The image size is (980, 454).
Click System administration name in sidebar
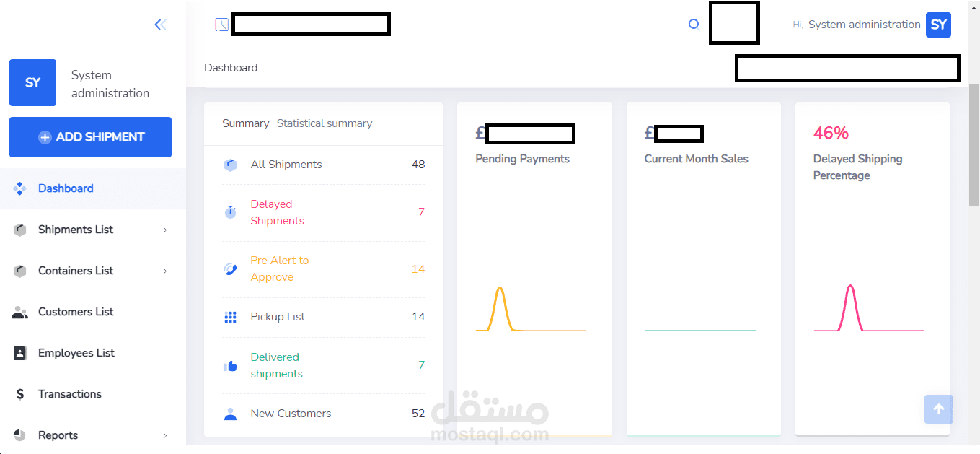(x=110, y=84)
